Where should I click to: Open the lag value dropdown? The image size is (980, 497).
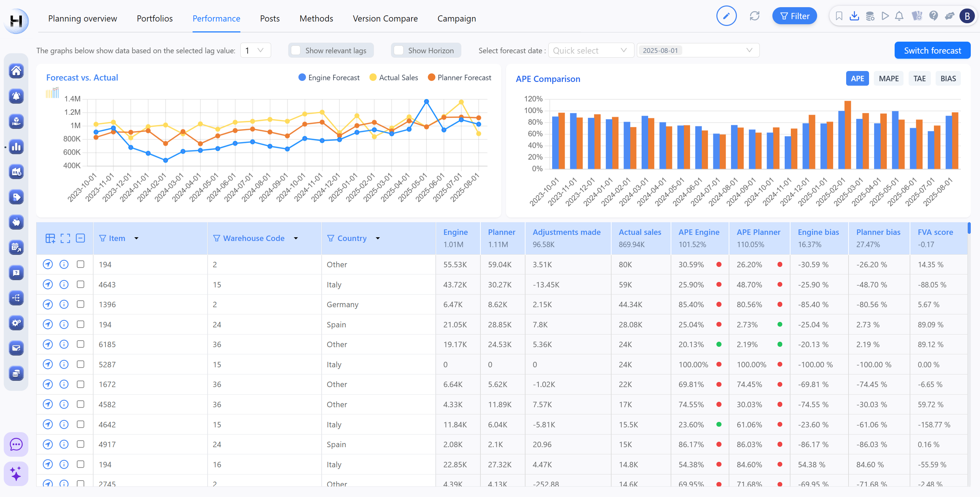pyautogui.click(x=255, y=51)
